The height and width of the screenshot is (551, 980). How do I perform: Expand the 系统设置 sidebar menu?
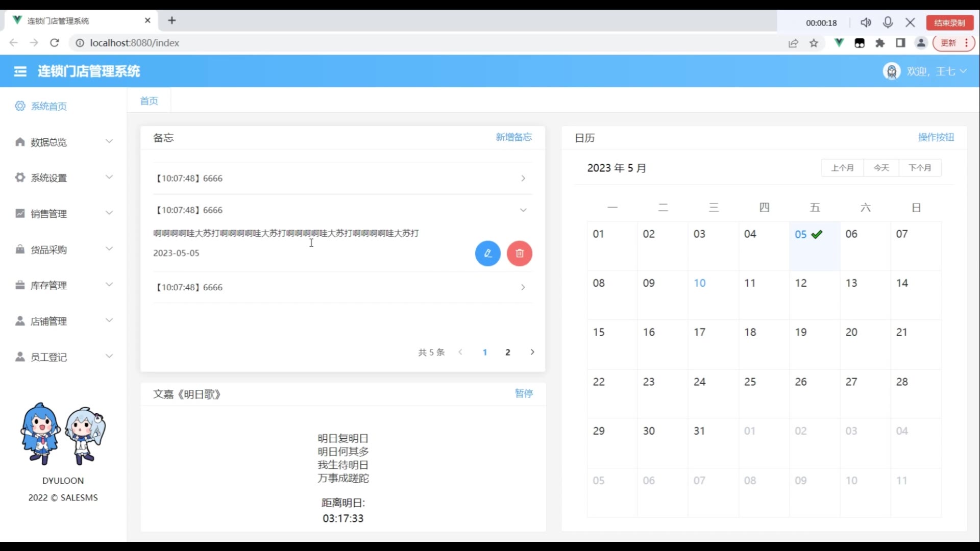(x=63, y=178)
